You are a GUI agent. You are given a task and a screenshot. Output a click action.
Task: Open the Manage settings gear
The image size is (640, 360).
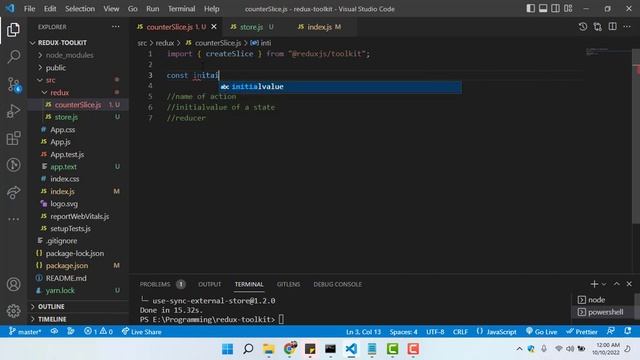(13, 311)
